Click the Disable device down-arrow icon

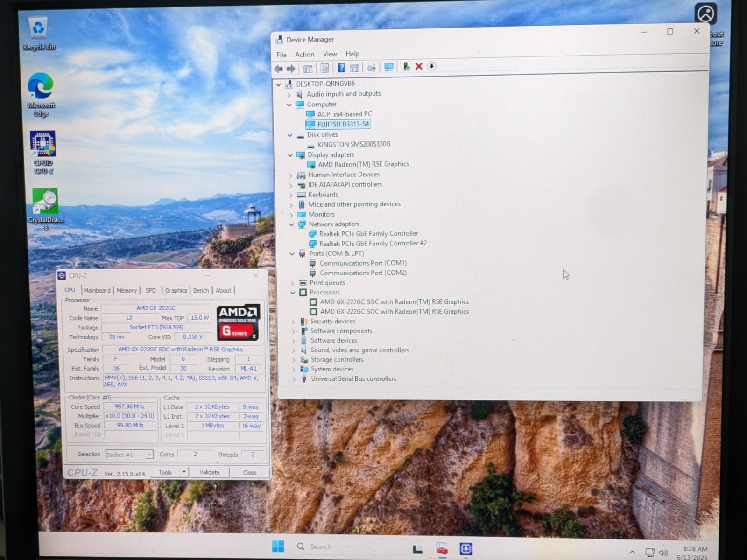point(431,66)
